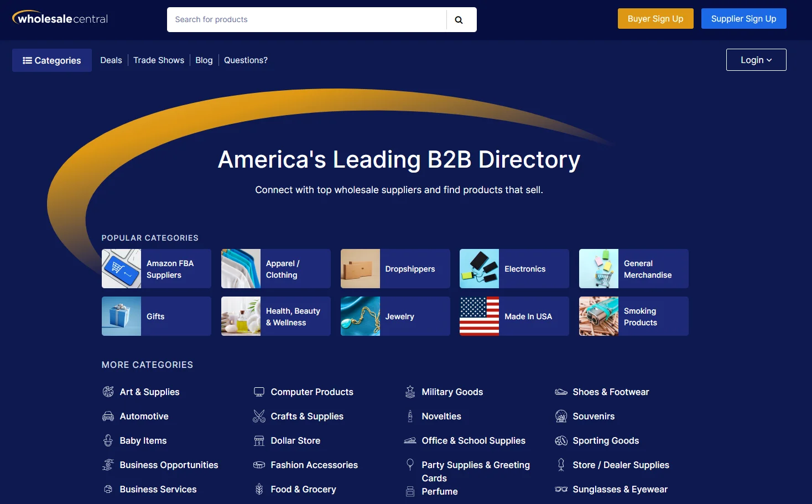This screenshot has width=812, height=504.
Task: Select the Made In USA flag thumbnail
Action: pyautogui.click(x=479, y=316)
